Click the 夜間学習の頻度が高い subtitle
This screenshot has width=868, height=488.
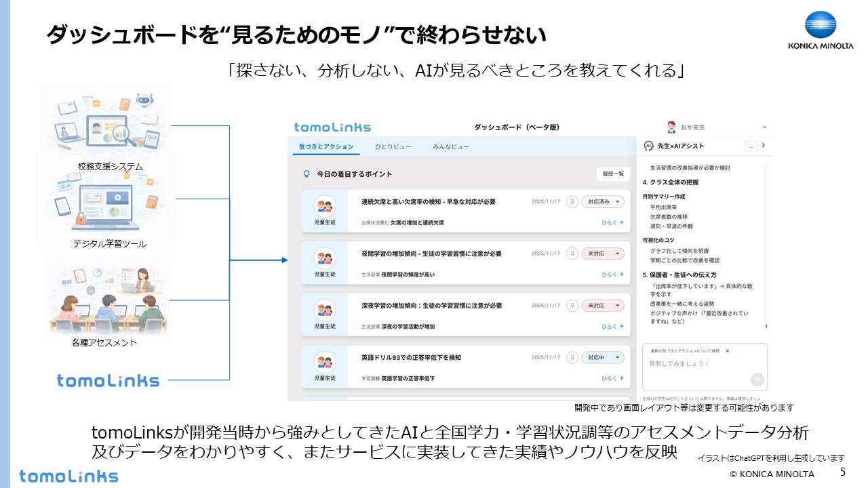[x=408, y=274]
